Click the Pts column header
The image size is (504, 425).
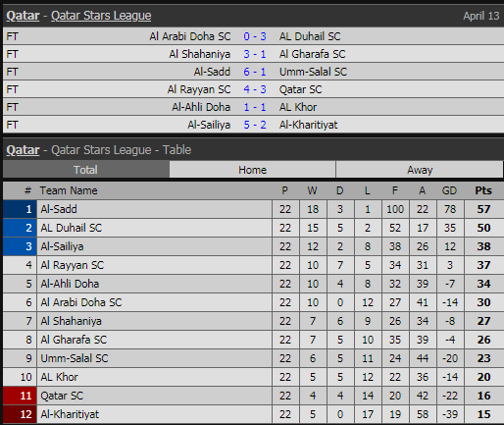[x=483, y=190]
